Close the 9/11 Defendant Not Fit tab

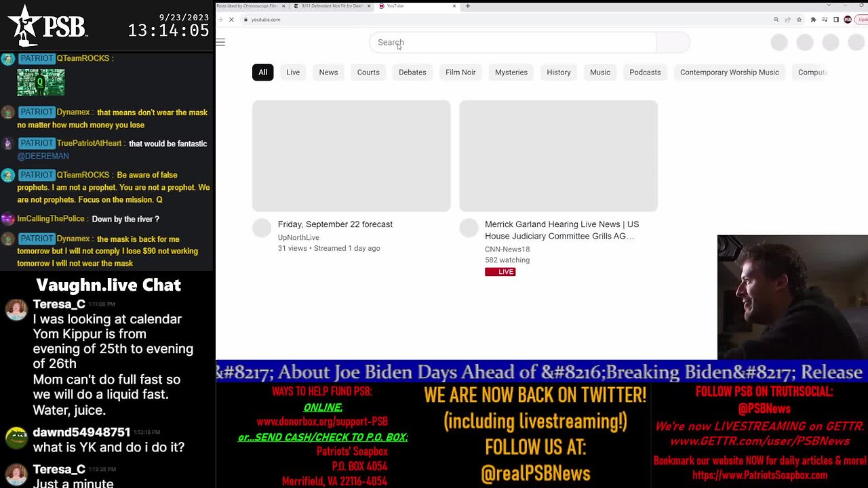(369, 6)
